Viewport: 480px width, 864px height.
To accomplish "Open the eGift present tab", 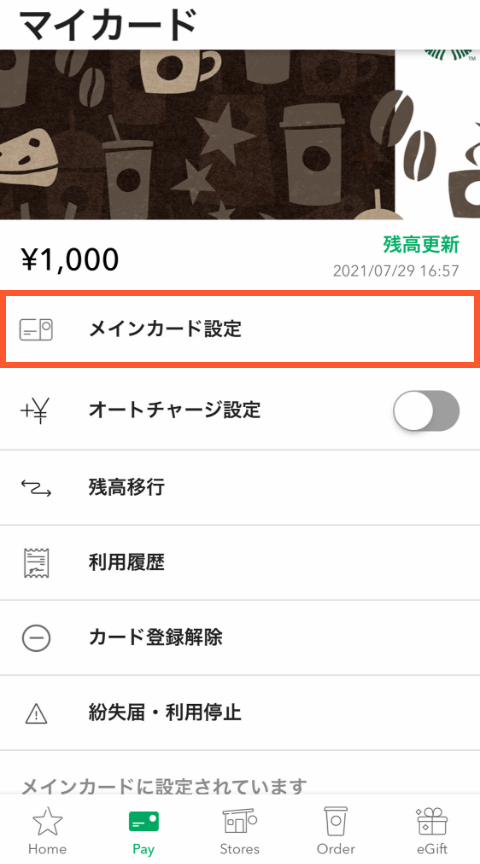I will pyautogui.click(x=432, y=830).
